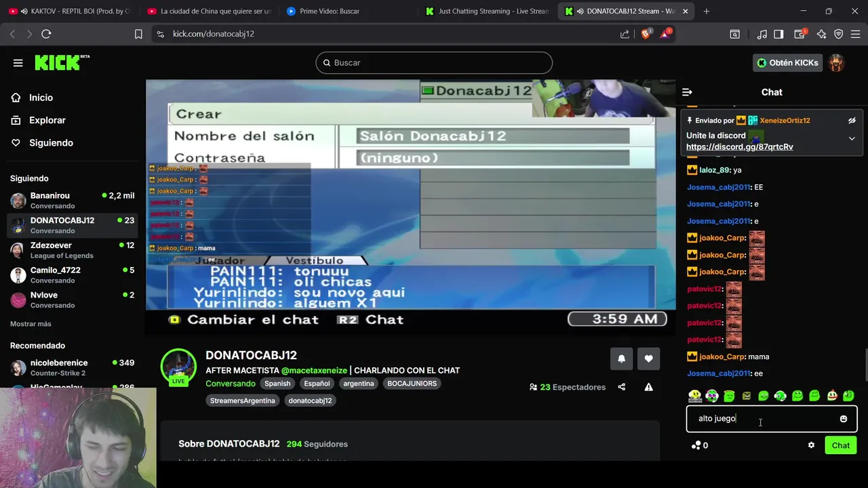868x488 pixels.
Task: Expand the following list with Mostrar más
Action: (x=31, y=324)
